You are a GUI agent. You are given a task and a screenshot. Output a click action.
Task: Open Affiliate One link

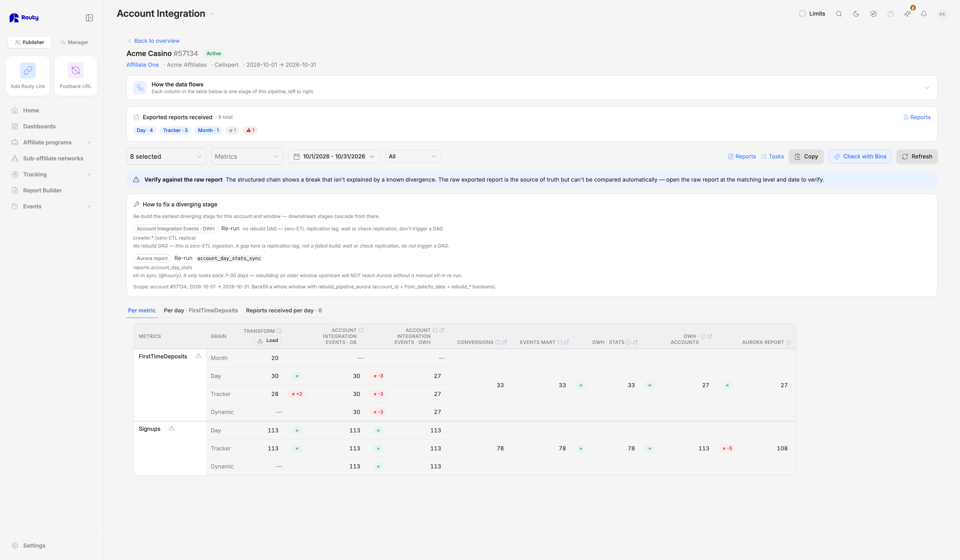click(x=142, y=65)
